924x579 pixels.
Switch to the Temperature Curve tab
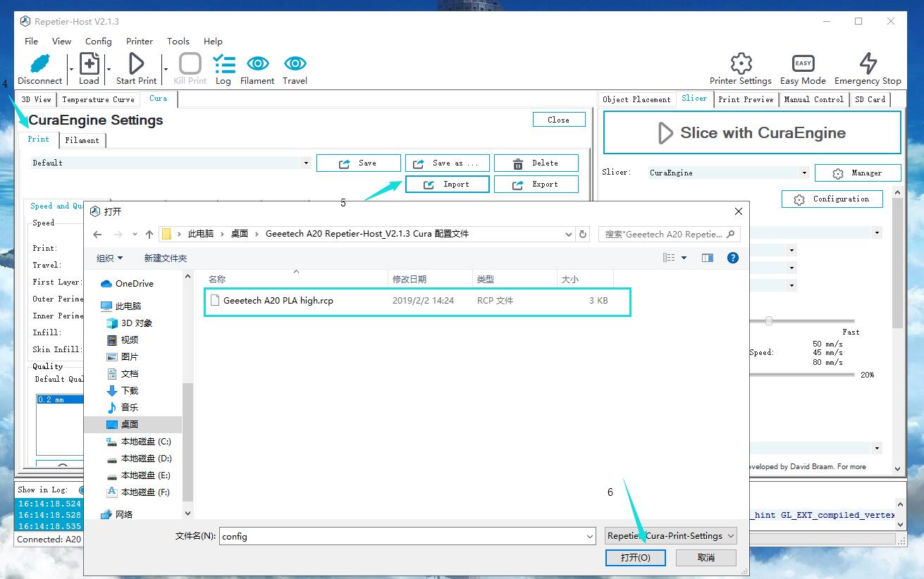click(98, 99)
